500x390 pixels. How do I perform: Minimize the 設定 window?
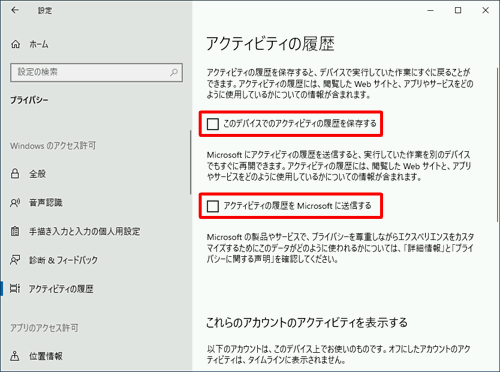(x=431, y=10)
